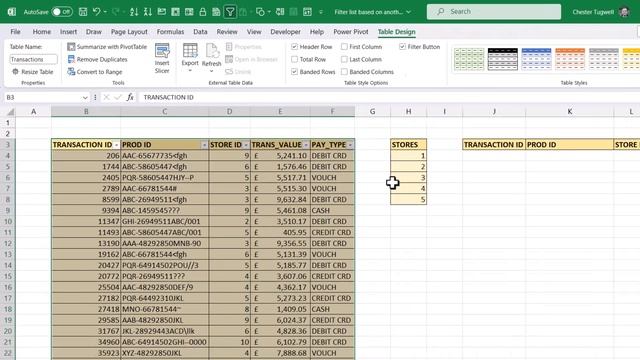Viewport: 640px width, 360px height.
Task: Click the Sort A to Z icon
Action: pyautogui.click(x=134, y=12)
